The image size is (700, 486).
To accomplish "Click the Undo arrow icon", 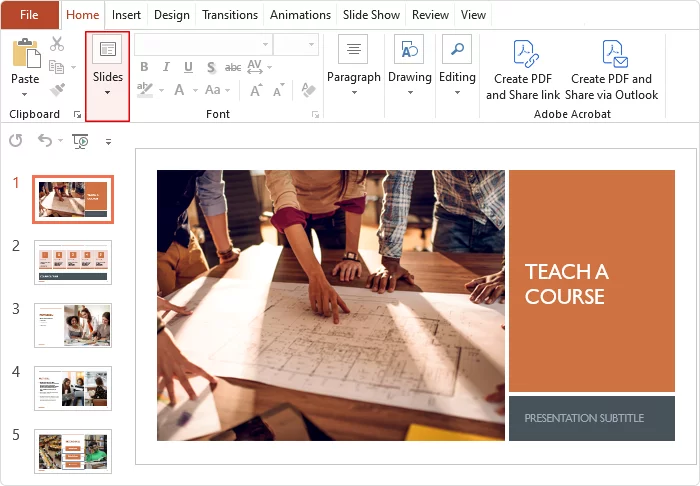I will [x=45, y=141].
